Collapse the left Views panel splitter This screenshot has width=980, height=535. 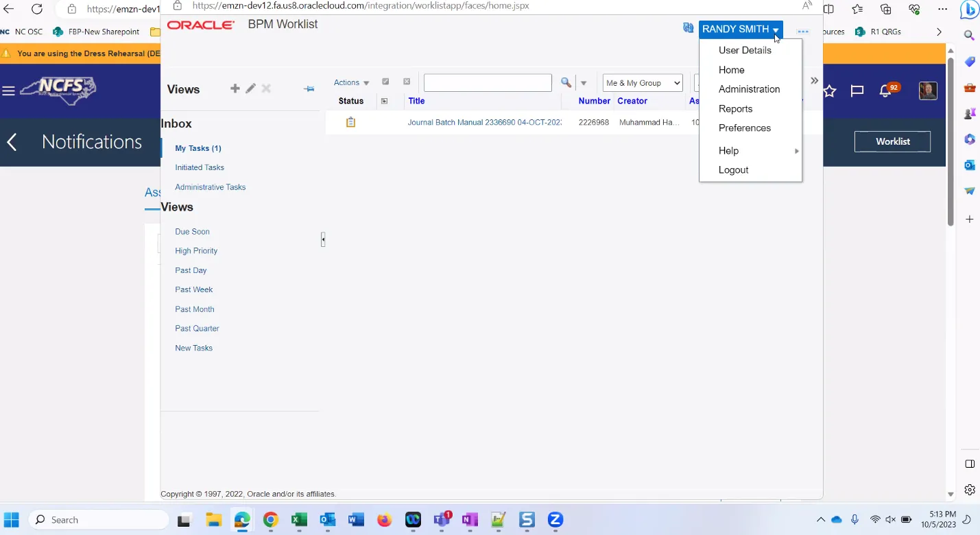322,239
